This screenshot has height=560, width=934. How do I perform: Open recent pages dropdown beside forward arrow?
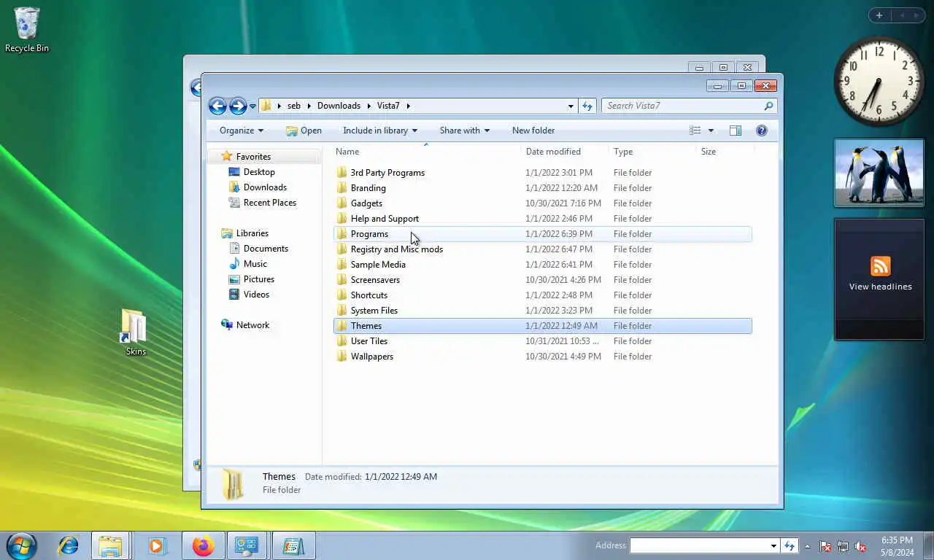pos(252,106)
